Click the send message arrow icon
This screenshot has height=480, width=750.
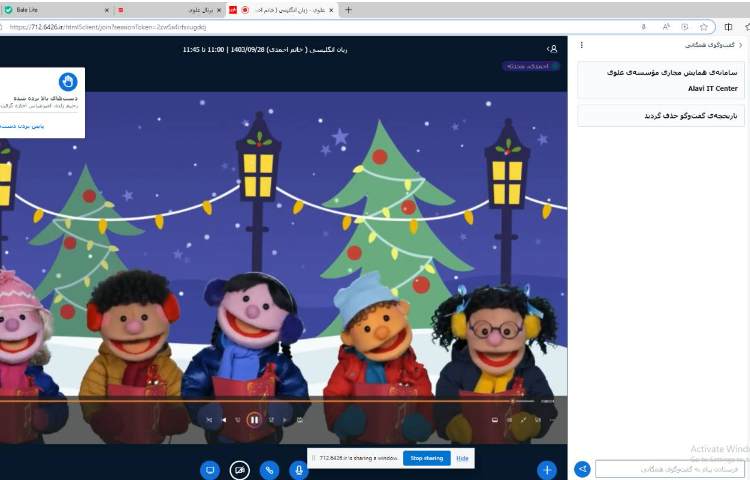tap(583, 468)
